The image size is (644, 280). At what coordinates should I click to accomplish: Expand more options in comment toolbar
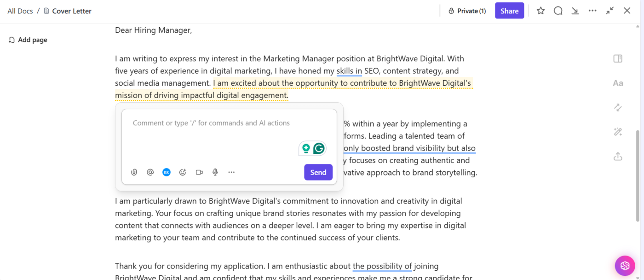[231, 172]
